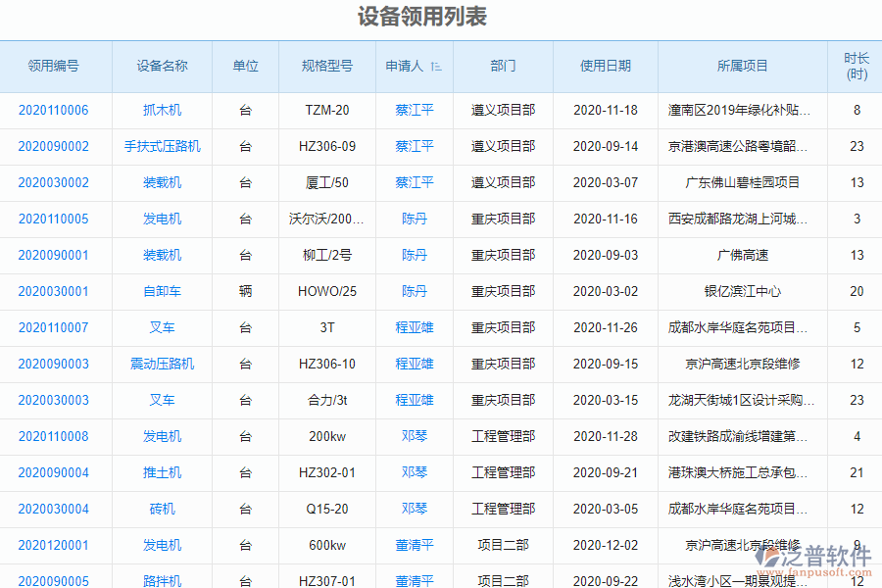Open applicant 邓琴's link
882x588 pixels.
pos(415,436)
